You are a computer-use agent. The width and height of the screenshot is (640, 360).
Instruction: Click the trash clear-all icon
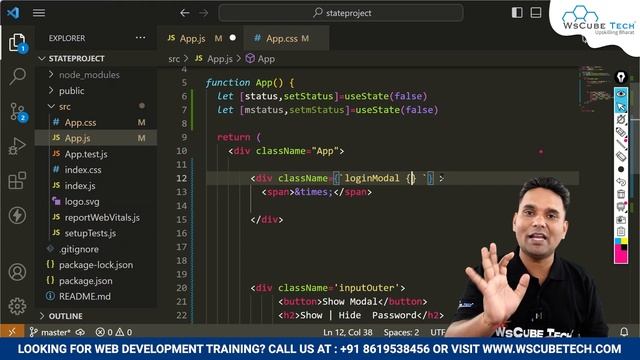click(621, 194)
